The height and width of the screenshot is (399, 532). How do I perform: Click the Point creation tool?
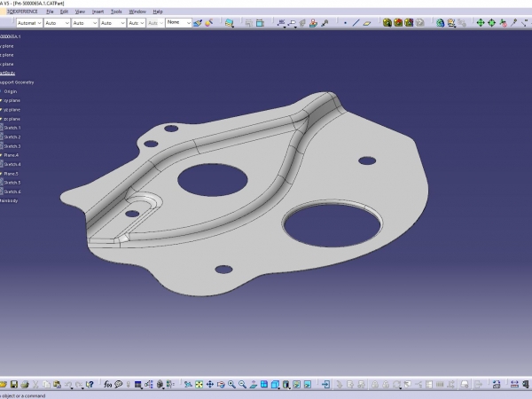coord(346,23)
